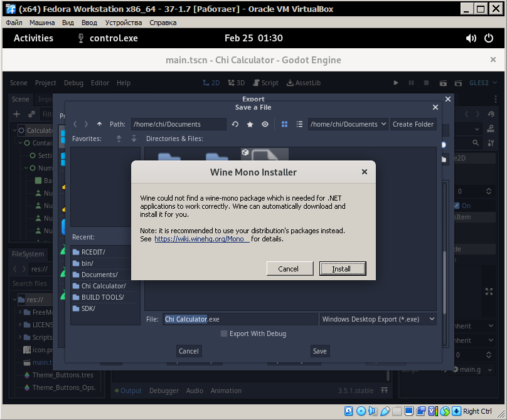The height and width of the screenshot is (420, 507).
Task: Play custom scene icon
Action: tap(458, 83)
